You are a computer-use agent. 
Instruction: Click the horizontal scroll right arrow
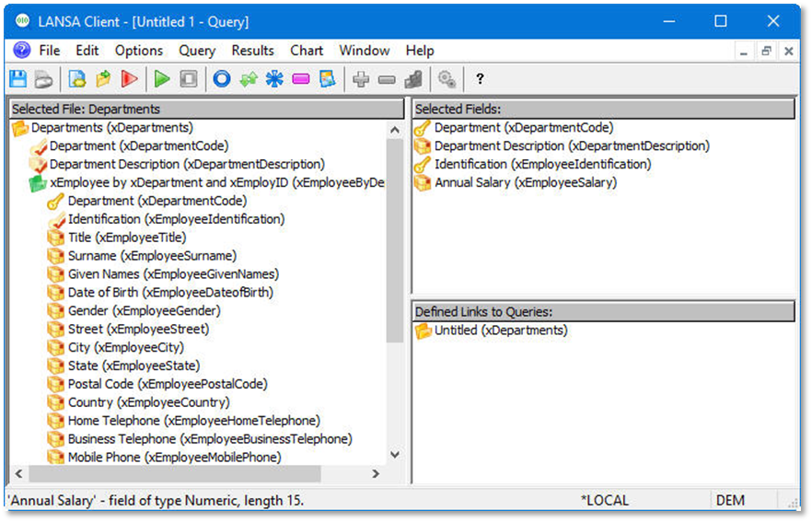376,474
